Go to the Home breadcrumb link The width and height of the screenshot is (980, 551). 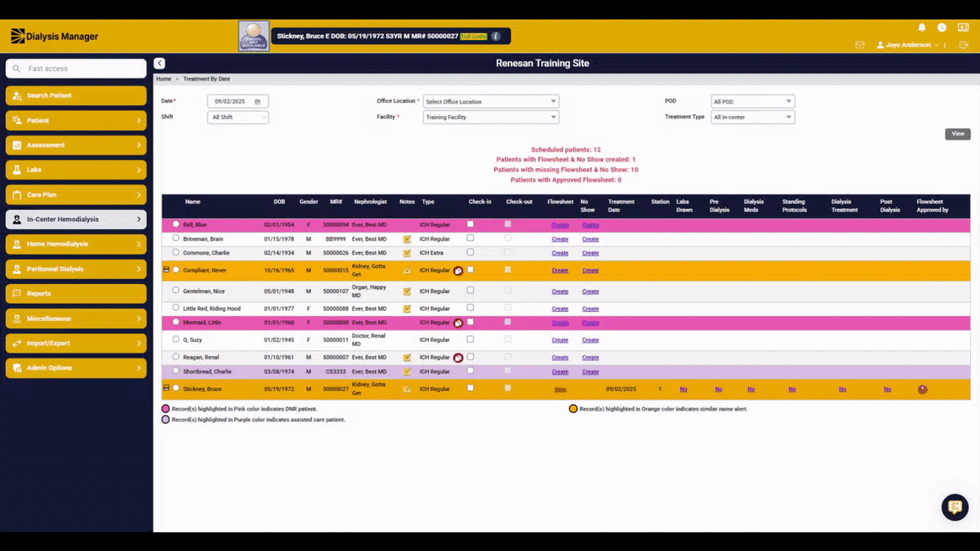(x=163, y=79)
